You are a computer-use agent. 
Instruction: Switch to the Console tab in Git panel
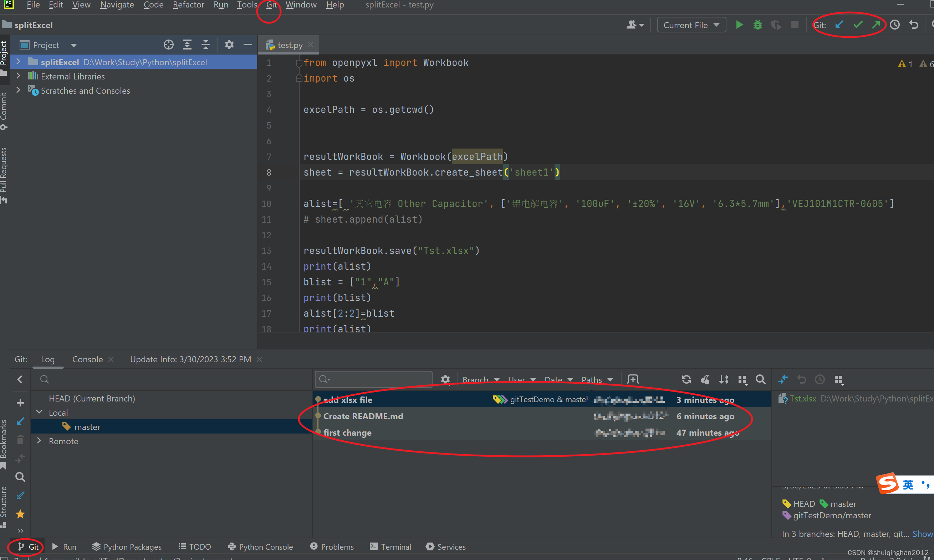[87, 359]
